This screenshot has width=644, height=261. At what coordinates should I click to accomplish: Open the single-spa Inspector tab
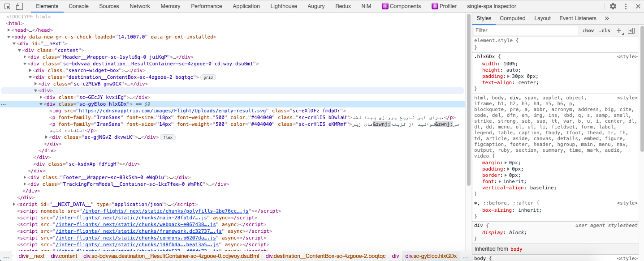pyautogui.click(x=492, y=6)
